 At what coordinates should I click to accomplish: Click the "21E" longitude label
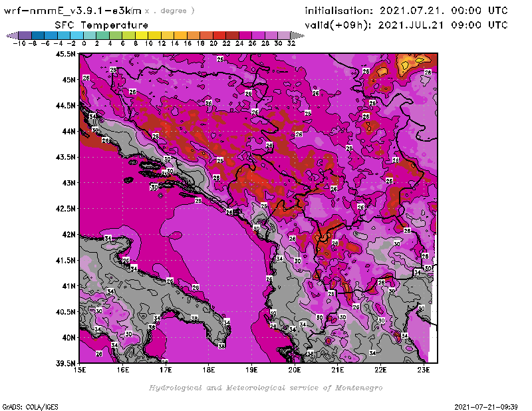(x=338, y=370)
